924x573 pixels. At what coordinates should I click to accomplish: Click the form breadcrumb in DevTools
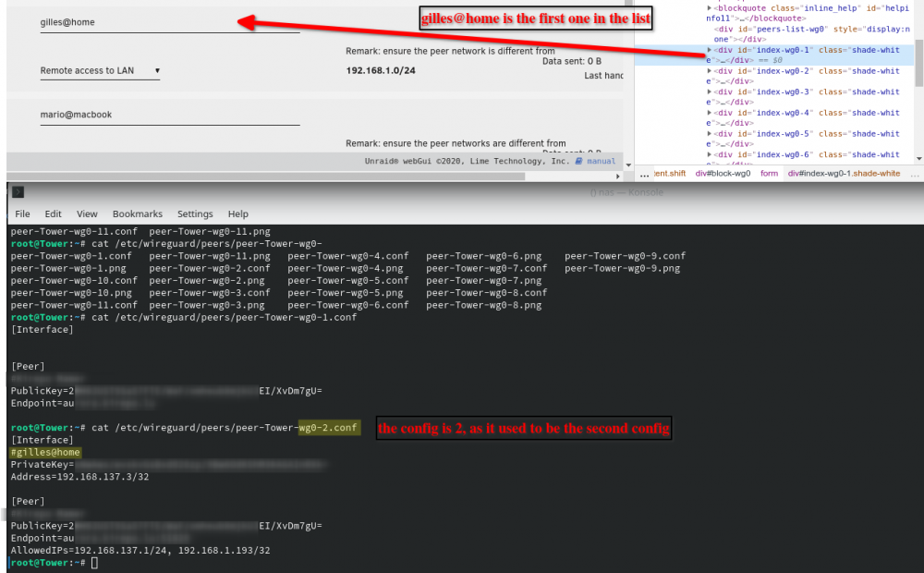coord(769,174)
